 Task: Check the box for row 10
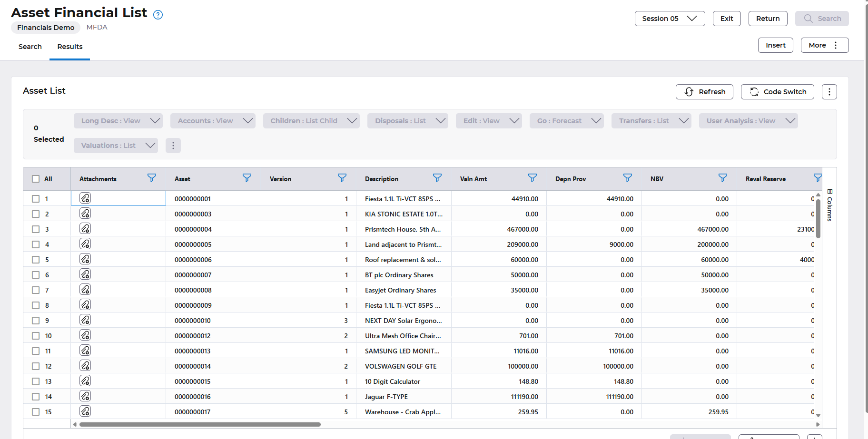click(x=36, y=336)
